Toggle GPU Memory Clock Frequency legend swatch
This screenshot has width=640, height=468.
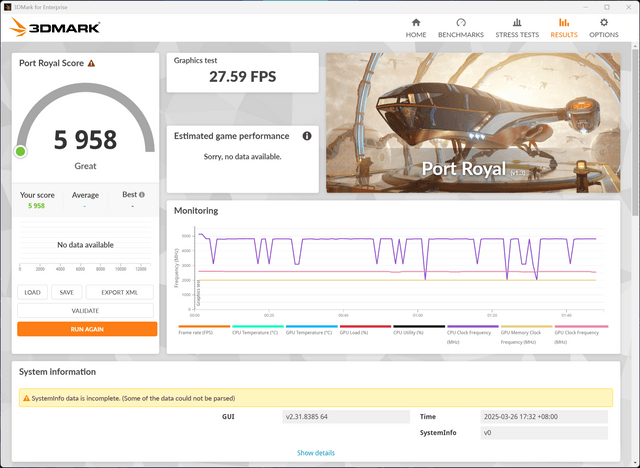(x=526, y=326)
